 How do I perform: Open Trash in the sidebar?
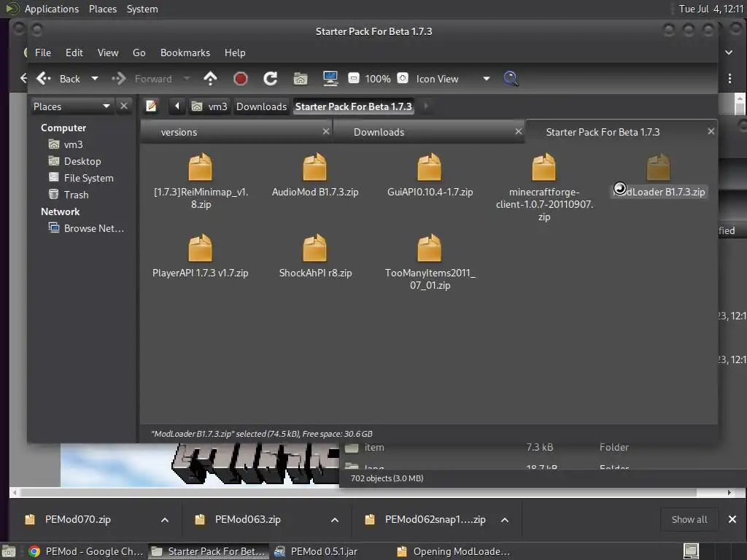pyautogui.click(x=76, y=194)
